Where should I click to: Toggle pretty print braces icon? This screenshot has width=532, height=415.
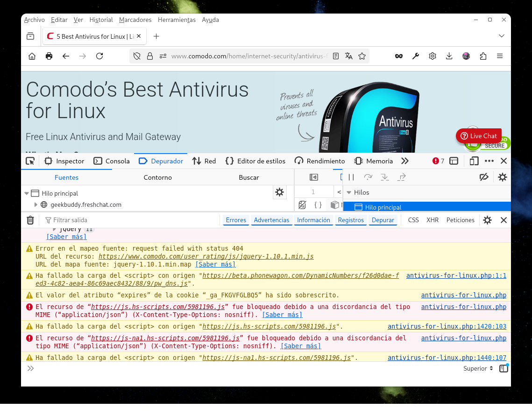tap(318, 205)
